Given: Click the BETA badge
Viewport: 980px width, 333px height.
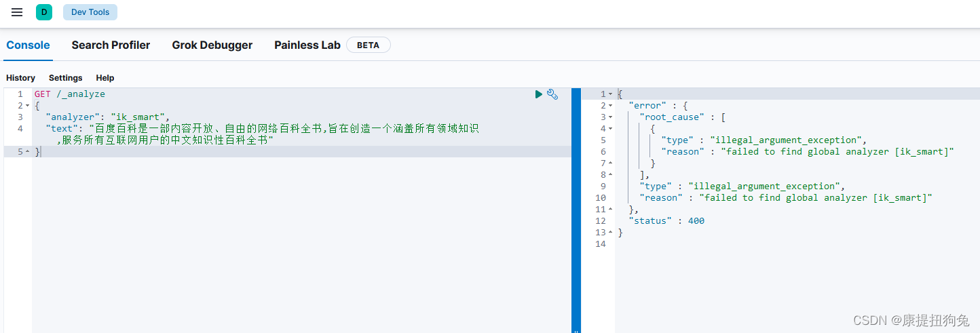Looking at the screenshot, I should point(369,45).
